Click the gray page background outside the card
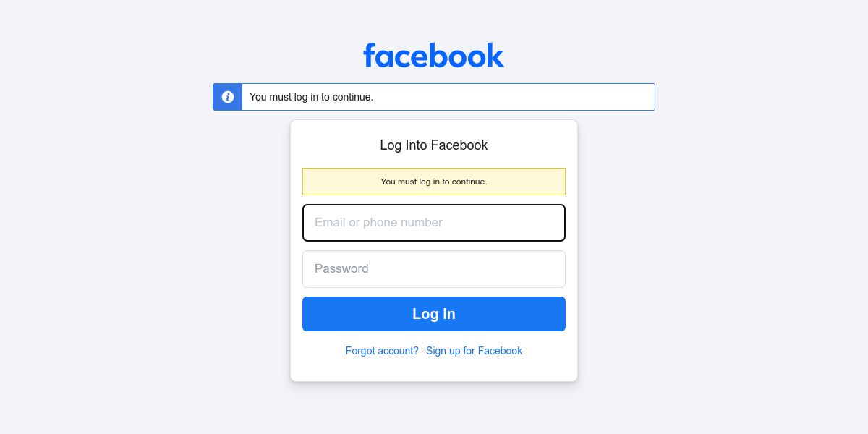The width and height of the screenshot is (868, 434). (x=723, y=253)
